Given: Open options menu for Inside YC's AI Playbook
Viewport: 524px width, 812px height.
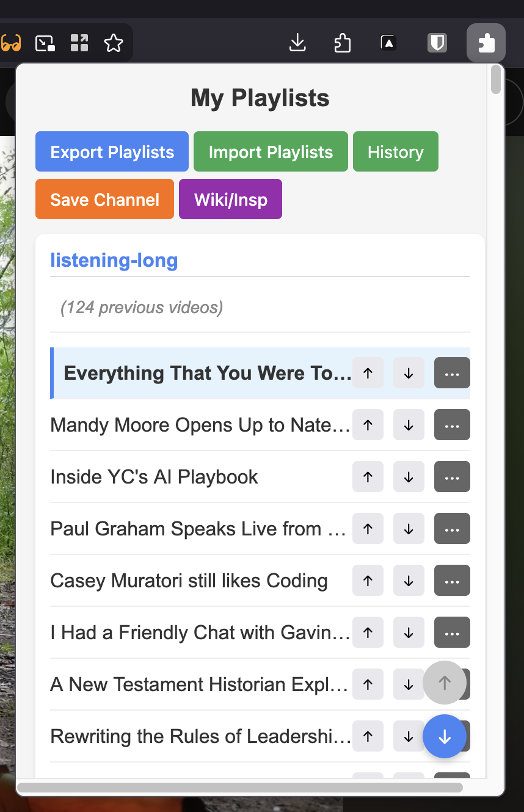Looking at the screenshot, I should click(452, 477).
